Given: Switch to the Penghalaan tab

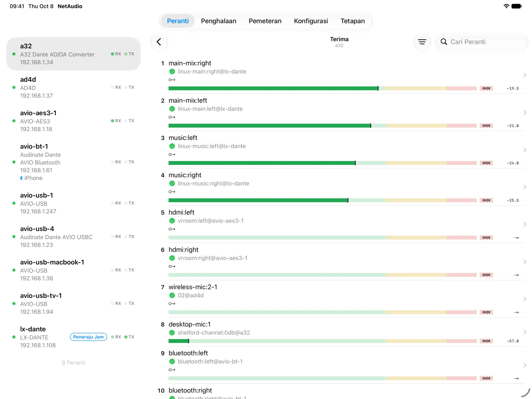Looking at the screenshot, I should (x=218, y=21).
